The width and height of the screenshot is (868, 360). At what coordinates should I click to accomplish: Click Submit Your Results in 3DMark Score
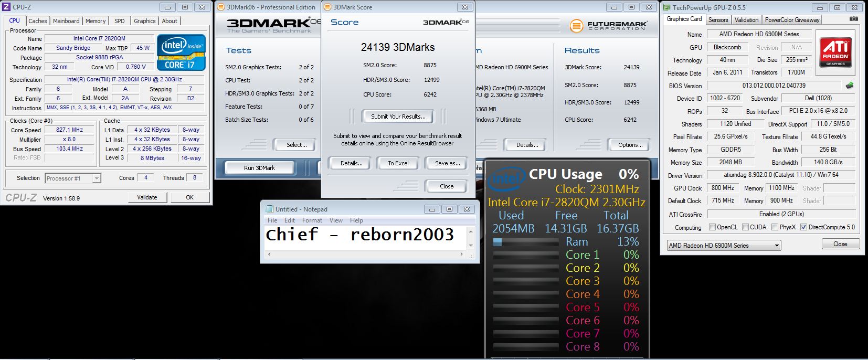[398, 117]
